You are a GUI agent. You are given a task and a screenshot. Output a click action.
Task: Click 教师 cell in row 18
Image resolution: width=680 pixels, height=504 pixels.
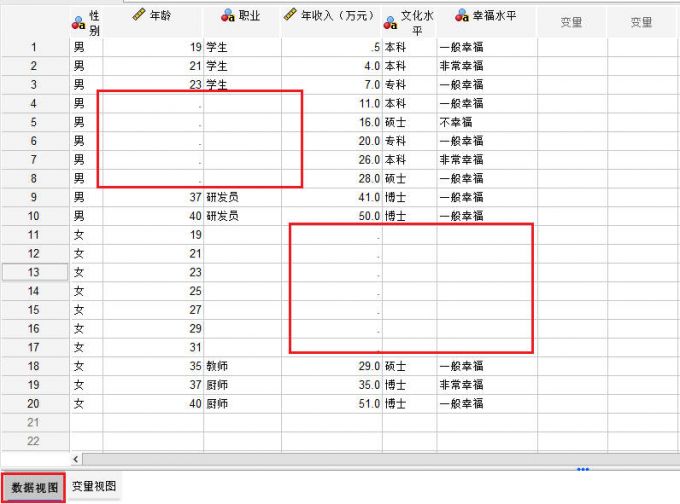[x=242, y=366]
